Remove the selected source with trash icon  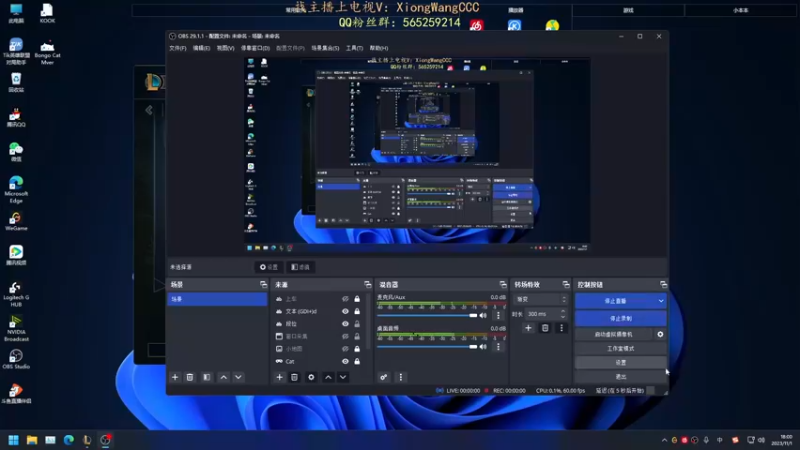(294, 377)
